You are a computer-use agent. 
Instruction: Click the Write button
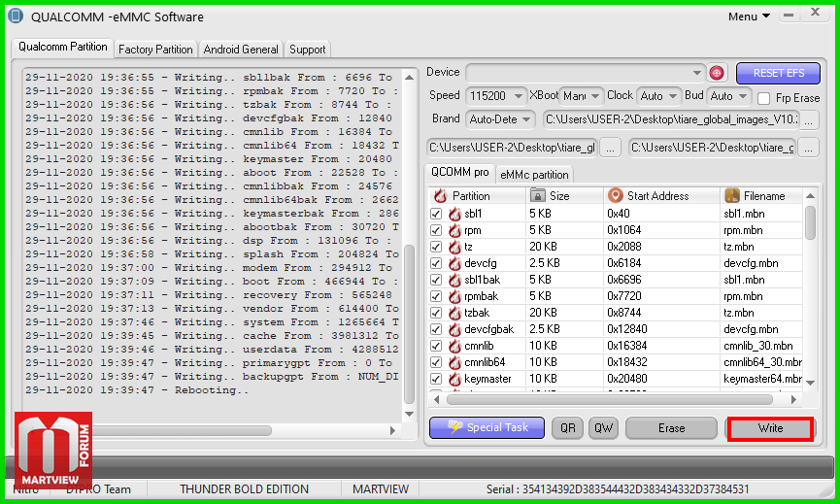[x=770, y=428]
